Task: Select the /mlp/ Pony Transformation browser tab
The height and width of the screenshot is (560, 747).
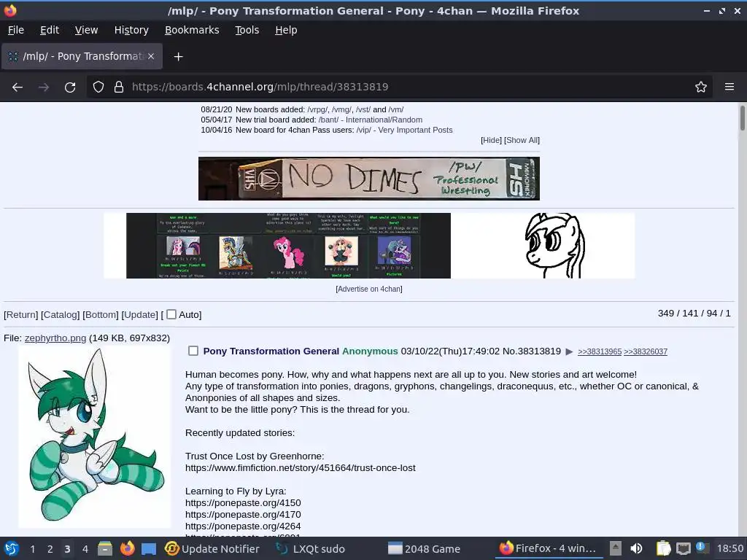Action: click(x=82, y=56)
